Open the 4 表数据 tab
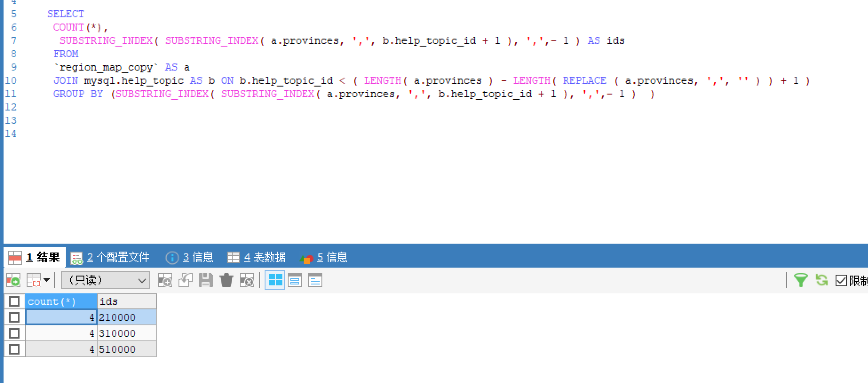 point(256,257)
